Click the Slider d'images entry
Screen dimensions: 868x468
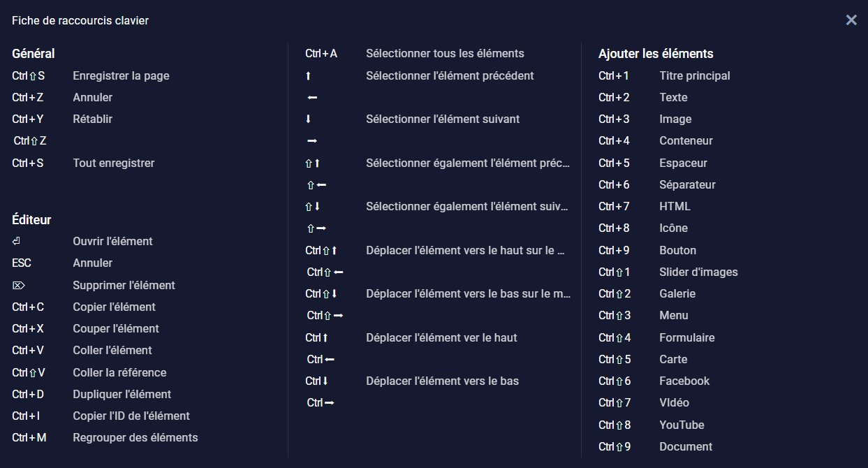click(x=698, y=272)
